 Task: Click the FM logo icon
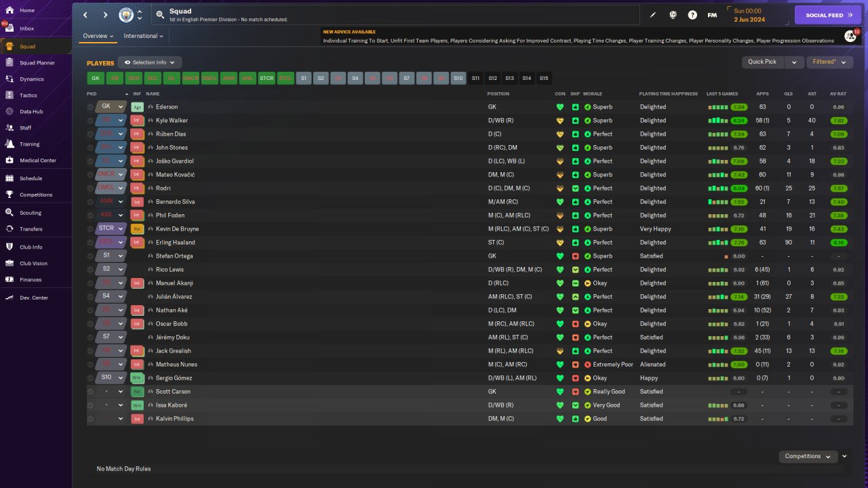point(712,15)
